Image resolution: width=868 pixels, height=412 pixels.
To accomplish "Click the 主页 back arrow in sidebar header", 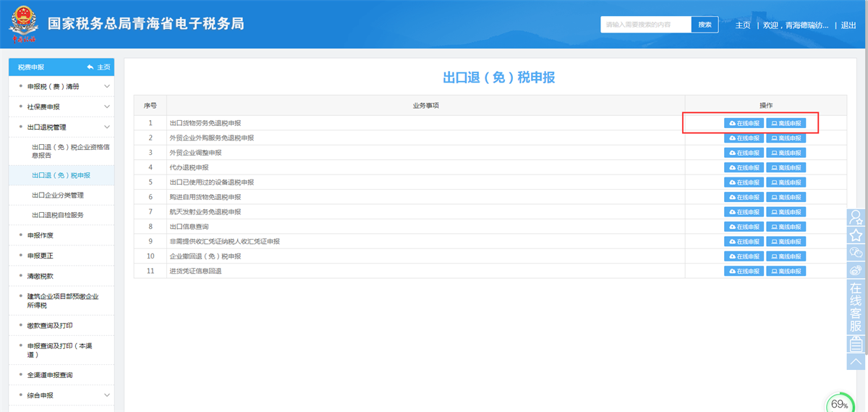I will tap(98, 67).
